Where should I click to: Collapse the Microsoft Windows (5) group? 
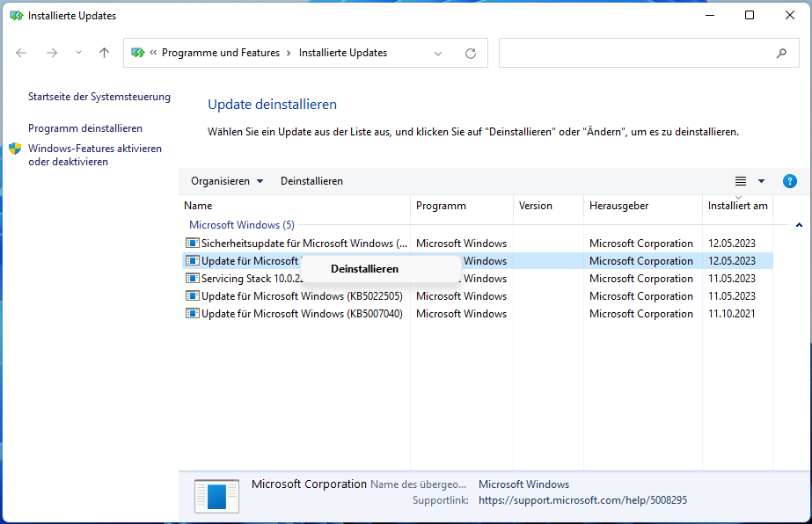click(799, 225)
